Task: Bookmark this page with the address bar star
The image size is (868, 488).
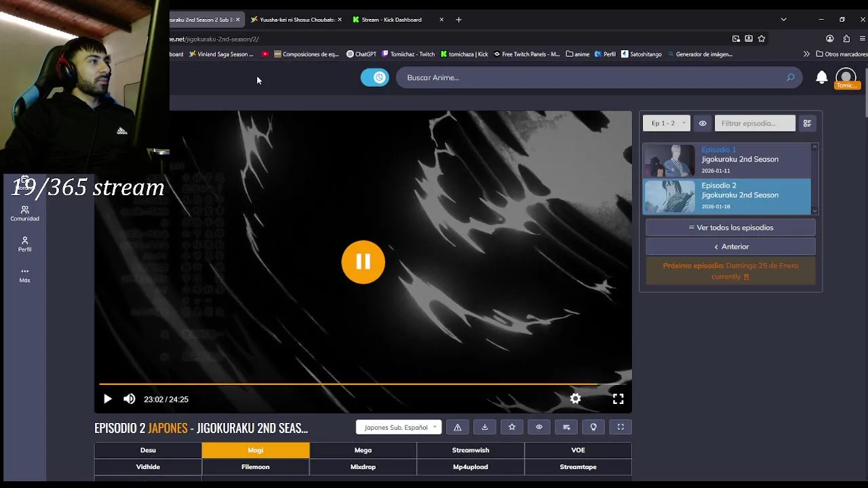Action: click(762, 39)
